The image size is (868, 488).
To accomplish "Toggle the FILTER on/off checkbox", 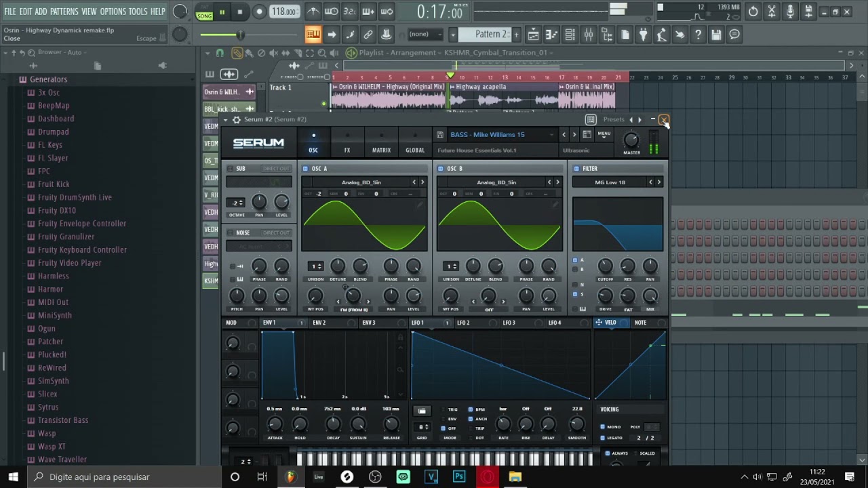I will pos(576,168).
